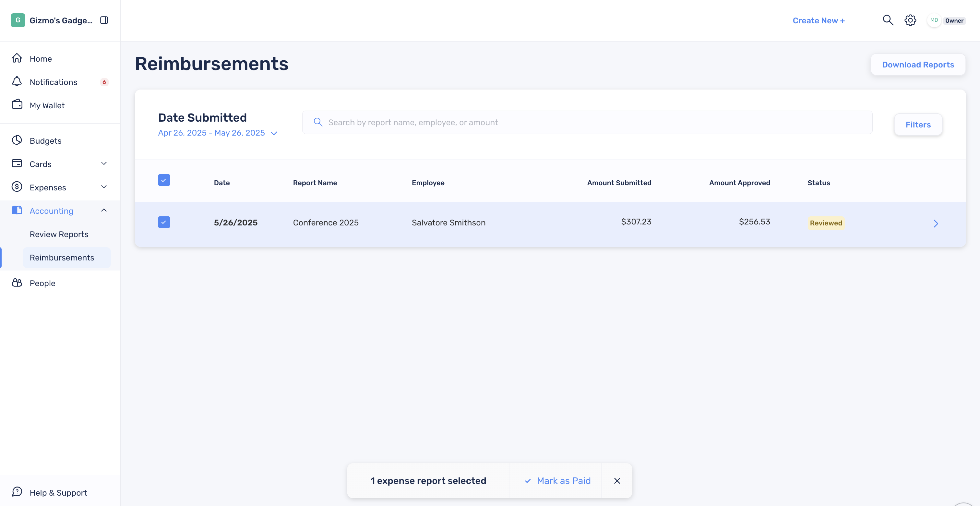Image resolution: width=980 pixels, height=506 pixels.
Task: Click the red notifications count badge
Action: 104,82
